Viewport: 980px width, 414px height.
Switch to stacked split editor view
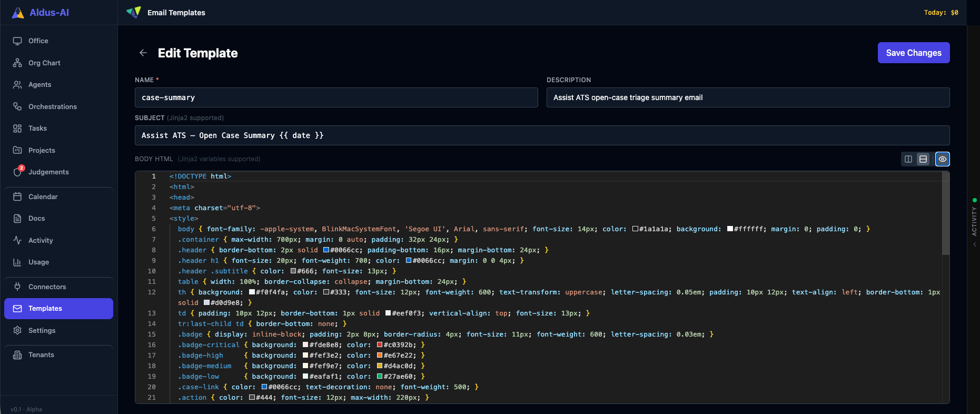[x=923, y=159]
